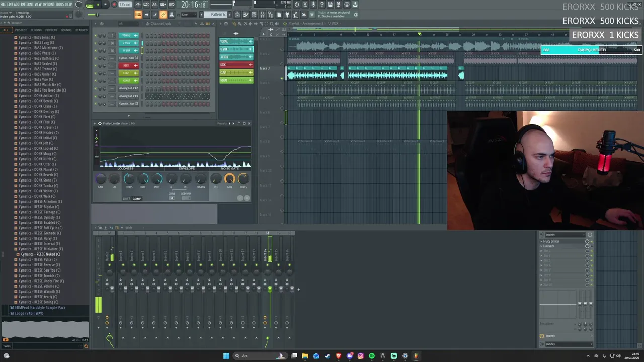Click the save project floppy icon
Screen dimensions: 644x362
click(330, 5)
